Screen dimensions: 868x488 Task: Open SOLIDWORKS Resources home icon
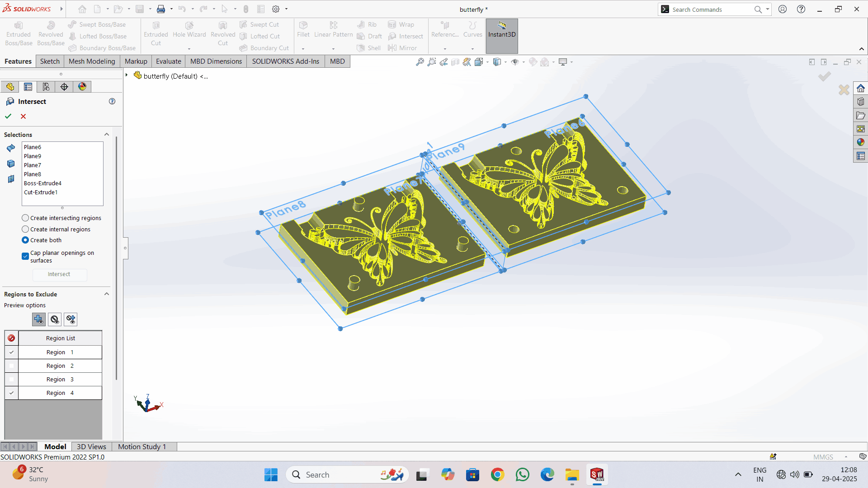pos(861,88)
